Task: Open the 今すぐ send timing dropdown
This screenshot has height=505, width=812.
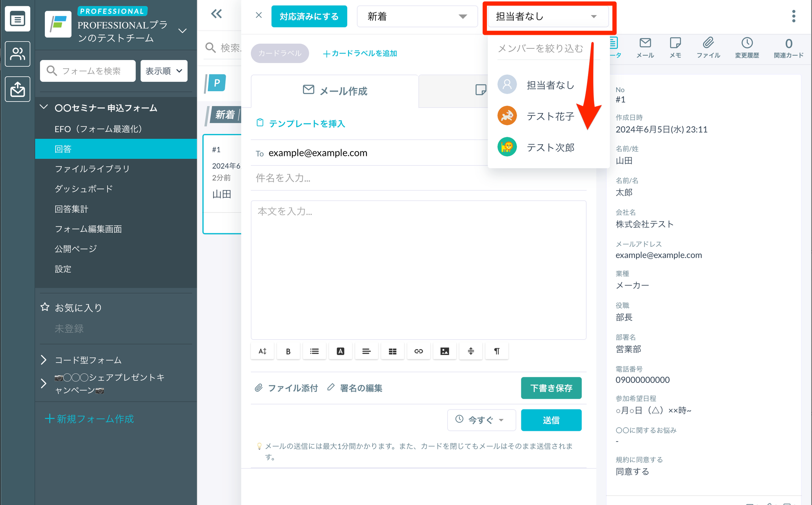Action: click(481, 420)
